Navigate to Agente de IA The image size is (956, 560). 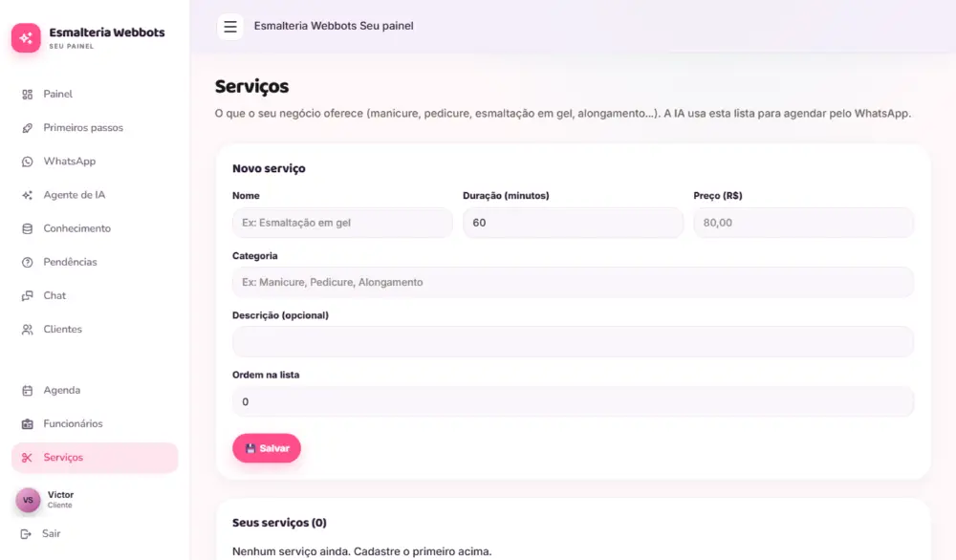(x=95, y=195)
